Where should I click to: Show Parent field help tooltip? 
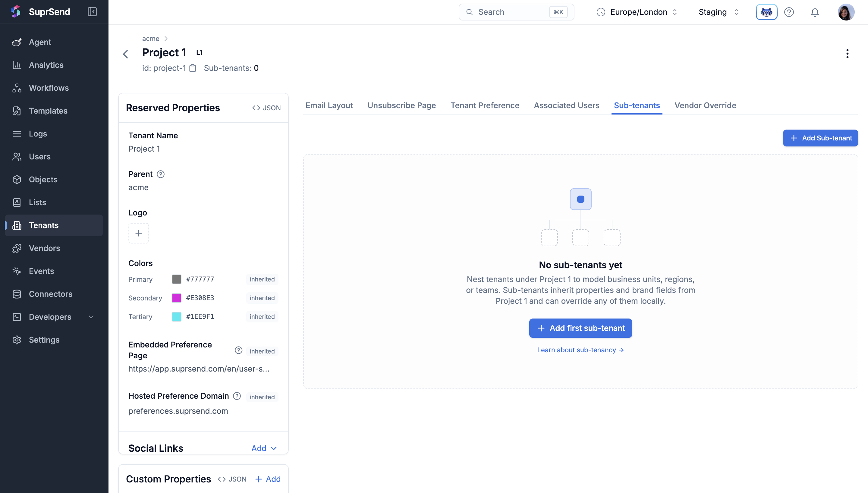[x=160, y=174]
